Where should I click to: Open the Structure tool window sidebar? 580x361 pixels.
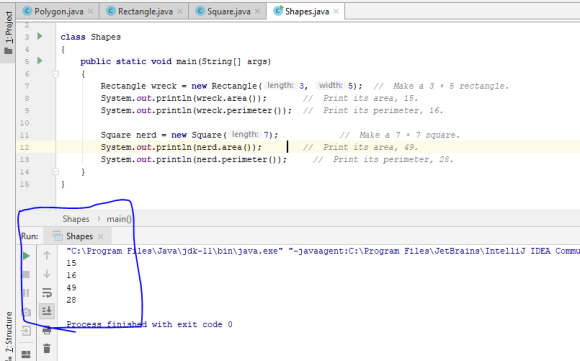click(x=8, y=333)
